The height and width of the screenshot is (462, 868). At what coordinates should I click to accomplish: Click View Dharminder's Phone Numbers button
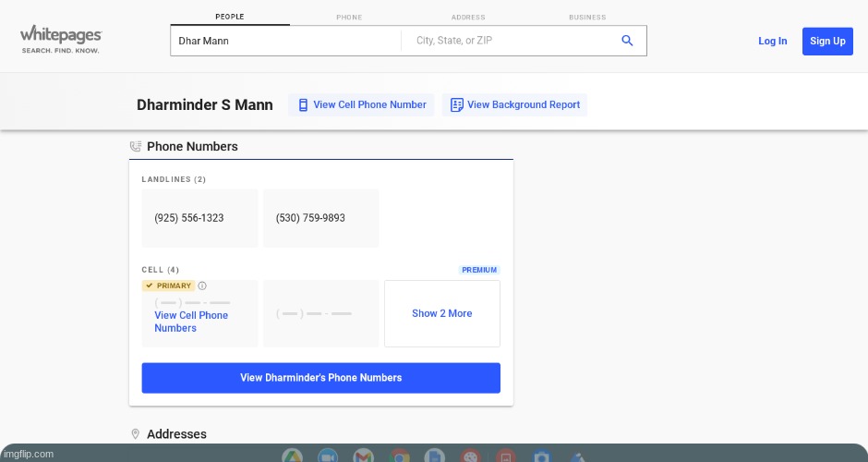[320, 378]
